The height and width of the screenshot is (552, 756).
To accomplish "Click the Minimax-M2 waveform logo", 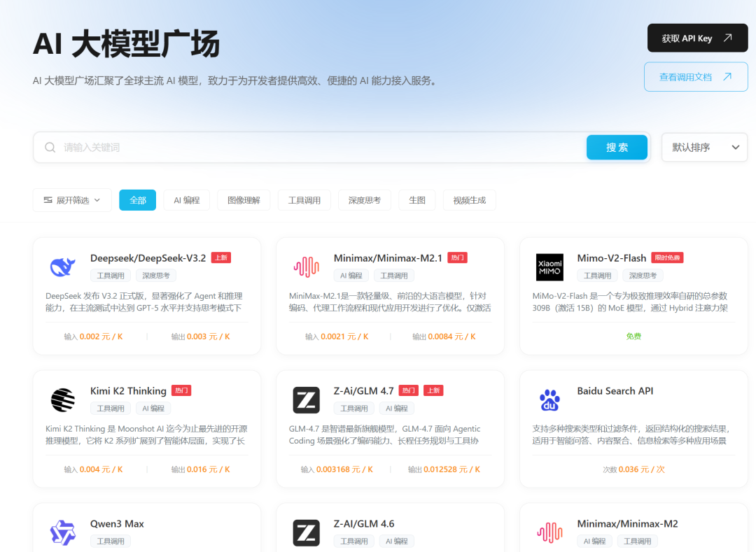I will pos(549,532).
